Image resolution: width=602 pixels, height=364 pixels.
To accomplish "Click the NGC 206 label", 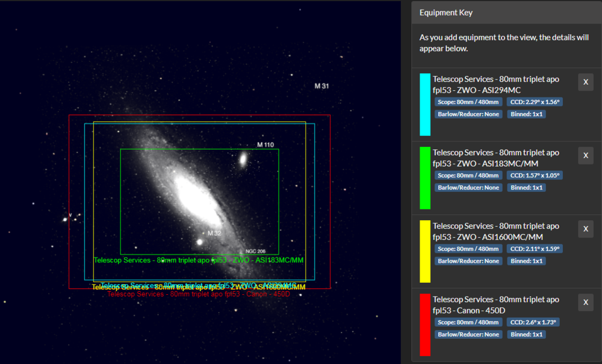I will [255, 251].
